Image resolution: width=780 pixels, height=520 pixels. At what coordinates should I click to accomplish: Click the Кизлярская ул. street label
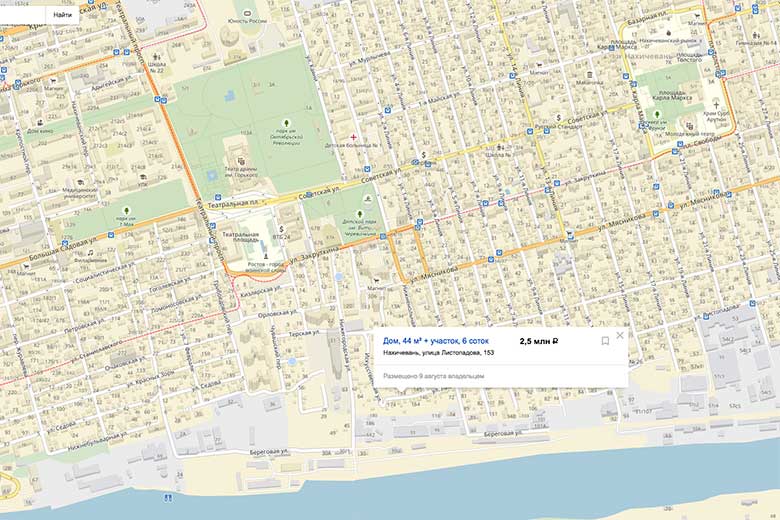click(261, 292)
